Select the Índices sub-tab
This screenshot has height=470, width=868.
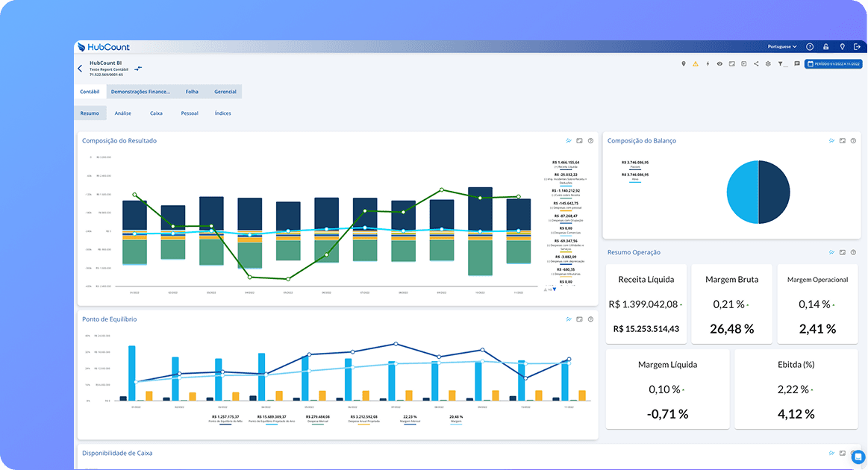pyautogui.click(x=223, y=113)
